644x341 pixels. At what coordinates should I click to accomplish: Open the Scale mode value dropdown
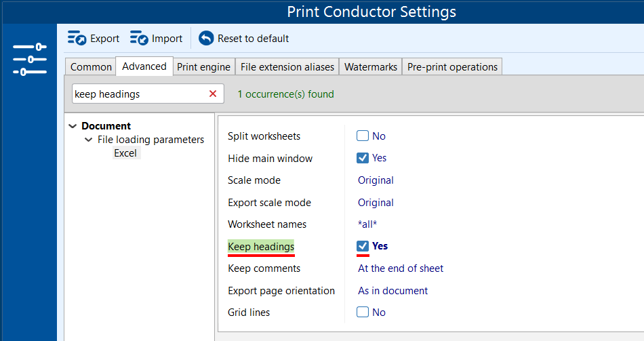coord(376,180)
